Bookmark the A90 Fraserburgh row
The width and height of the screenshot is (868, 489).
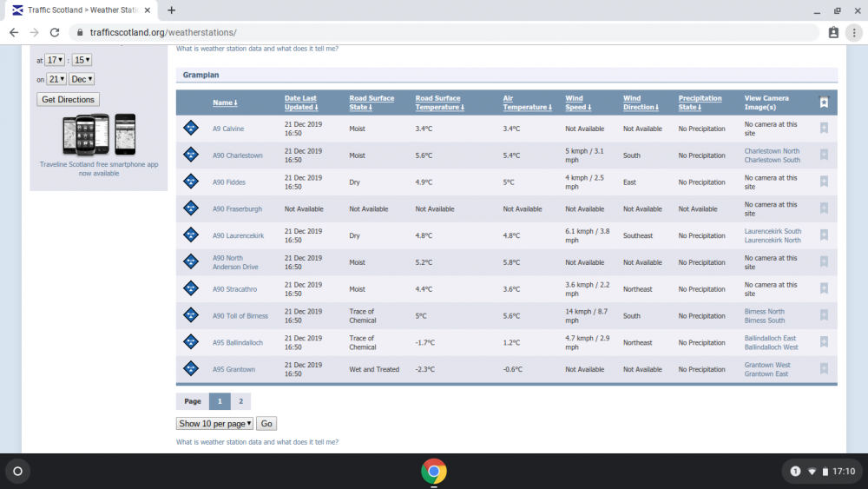click(824, 208)
